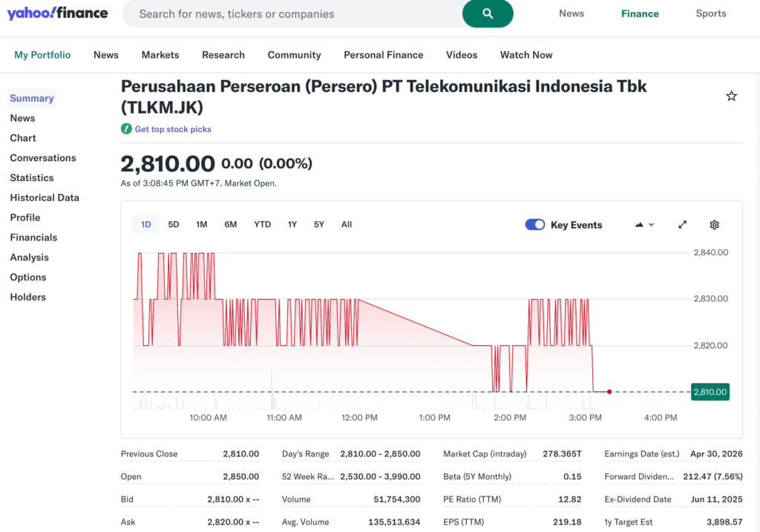Open News in main navigation bar
This screenshot has width=760, height=532.
pos(106,55)
